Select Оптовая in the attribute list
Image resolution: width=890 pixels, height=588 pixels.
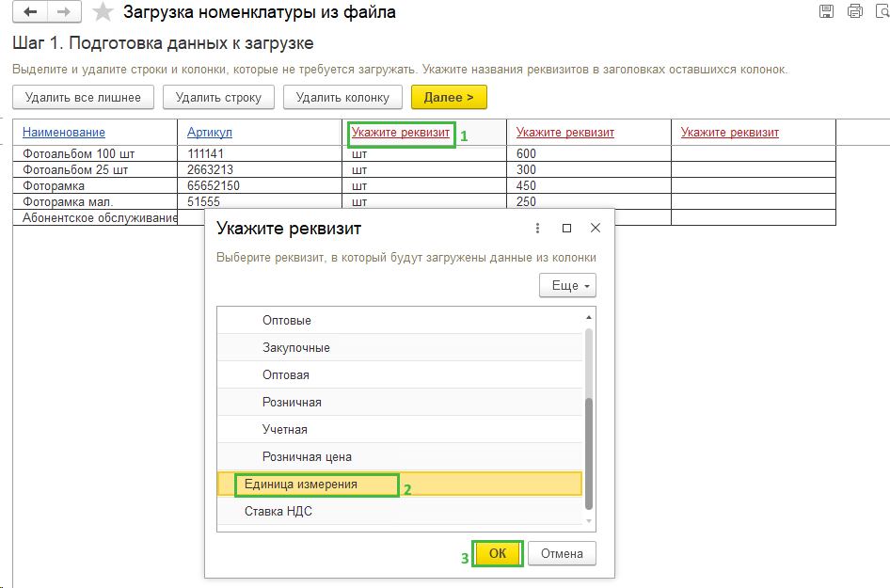pos(400,374)
